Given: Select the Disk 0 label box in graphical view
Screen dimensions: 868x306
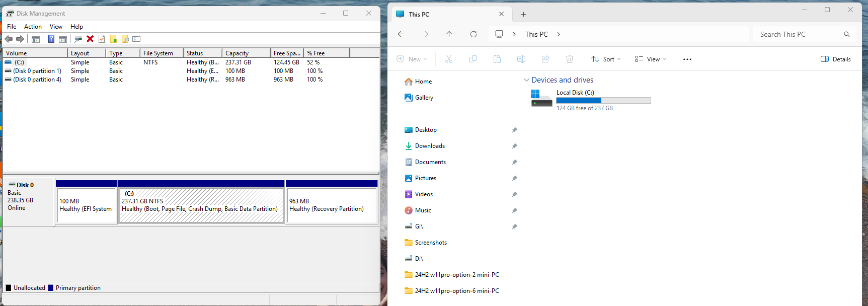Looking at the screenshot, I should 29,201.
